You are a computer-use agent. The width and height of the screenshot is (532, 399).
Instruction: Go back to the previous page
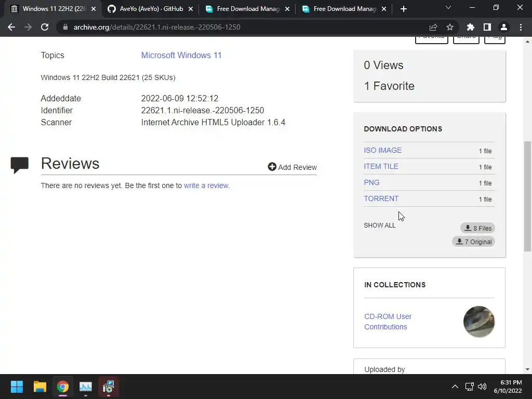tap(11, 27)
